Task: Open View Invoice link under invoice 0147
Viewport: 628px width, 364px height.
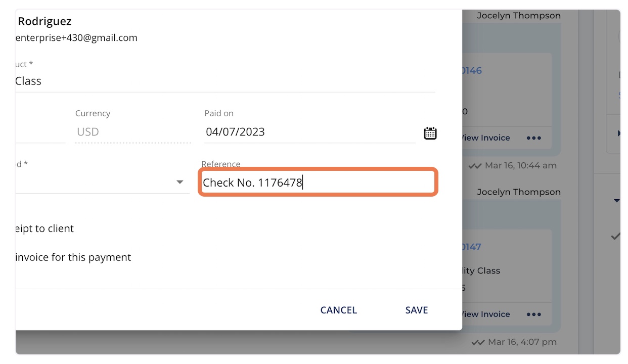Action: (486, 314)
